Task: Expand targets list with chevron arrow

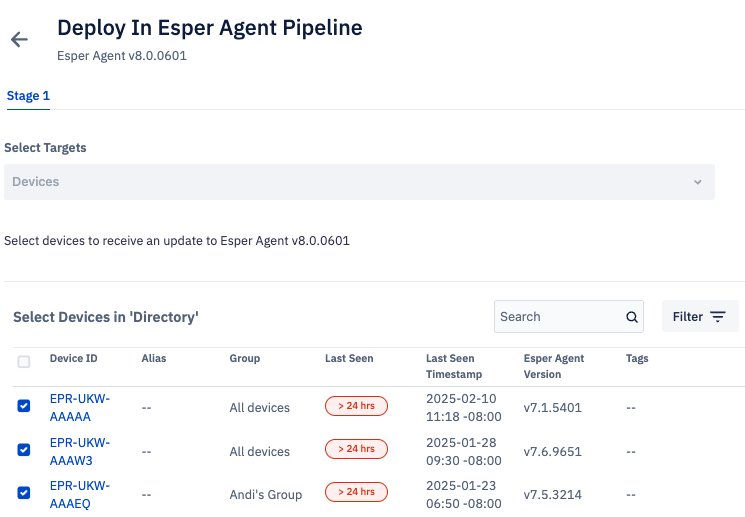Action: pos(697,182)
